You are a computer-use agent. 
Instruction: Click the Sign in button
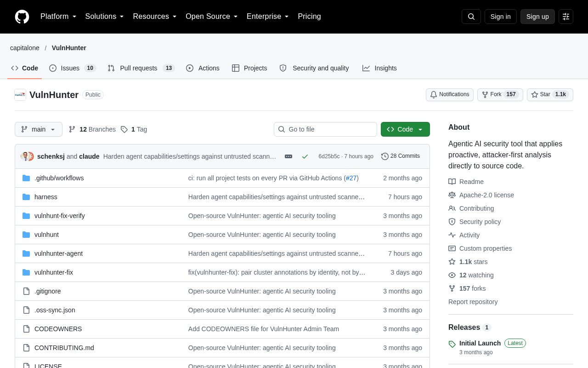[x=501, y=17]
